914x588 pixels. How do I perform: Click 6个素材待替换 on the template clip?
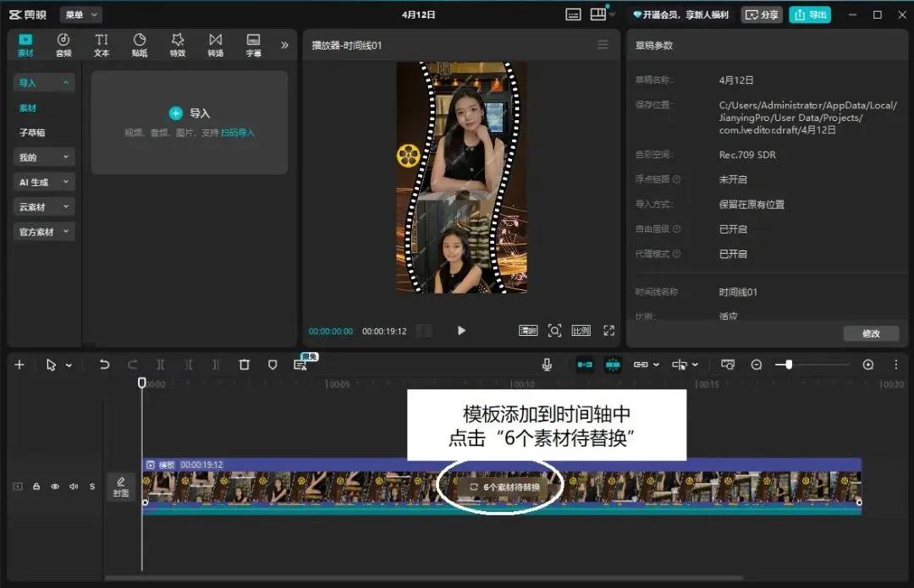[504, 486]
